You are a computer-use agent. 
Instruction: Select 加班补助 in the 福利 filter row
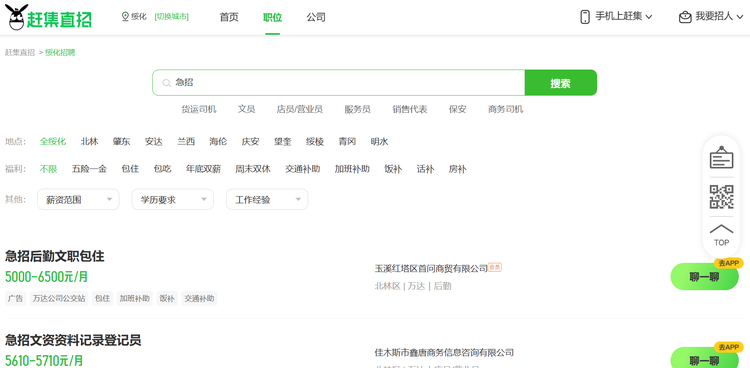(352, 169)
